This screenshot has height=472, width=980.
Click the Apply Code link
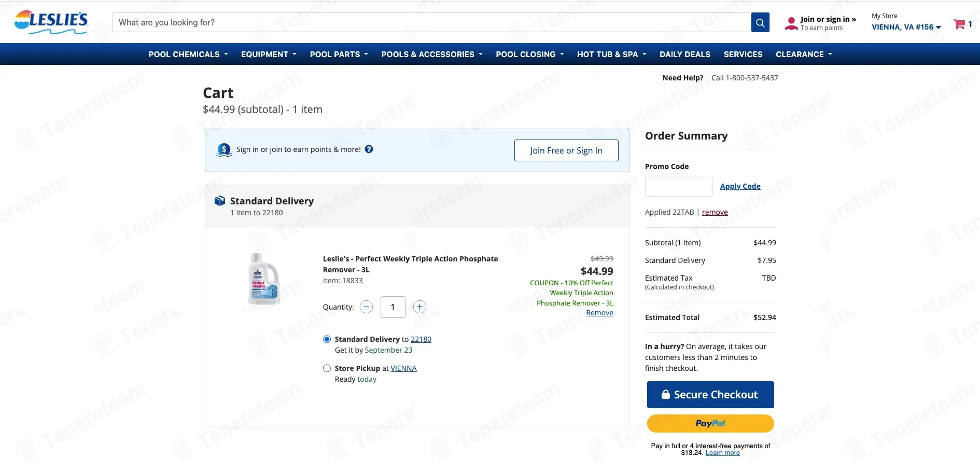pos(740,186)
